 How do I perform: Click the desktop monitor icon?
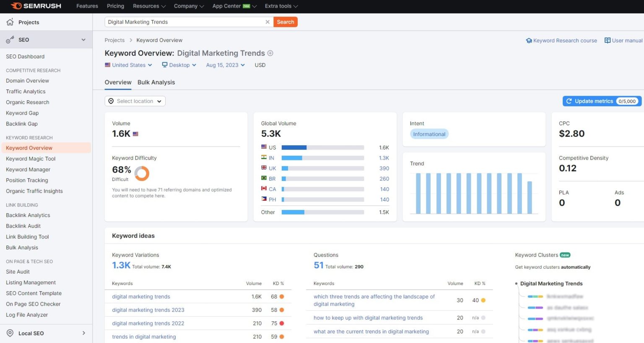[x=165, y=65]
